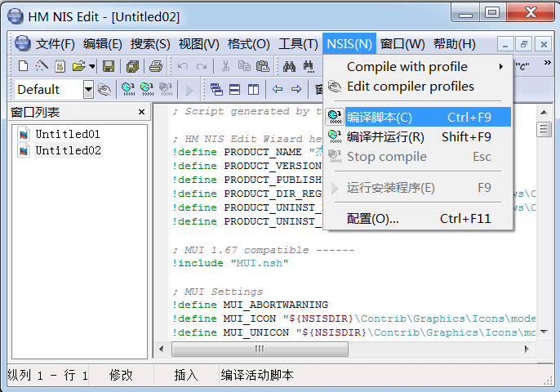Print the script with the printer icon

[156, 66]
